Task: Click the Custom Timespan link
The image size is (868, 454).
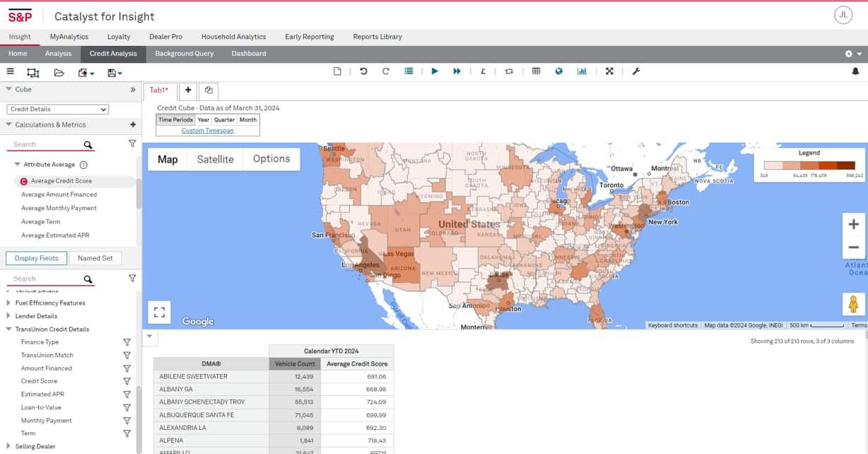Action: 207,131
